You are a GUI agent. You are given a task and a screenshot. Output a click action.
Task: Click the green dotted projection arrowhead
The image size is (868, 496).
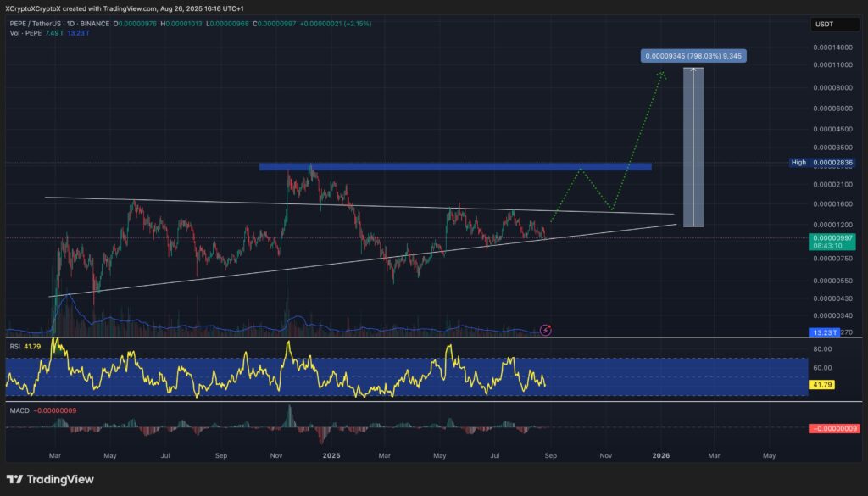coord(662,75)
